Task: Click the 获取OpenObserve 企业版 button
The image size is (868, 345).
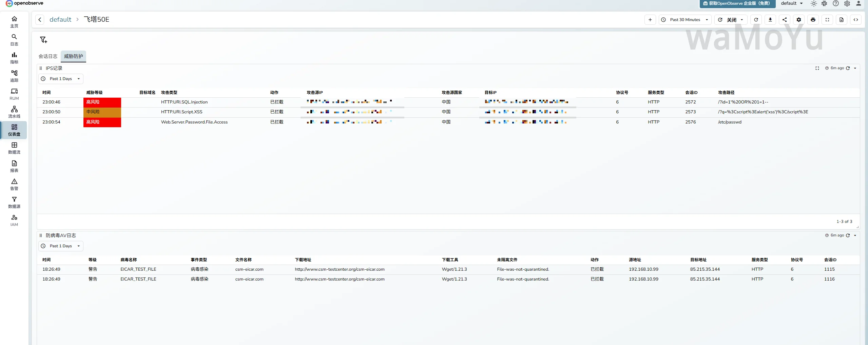Action: 737,3
